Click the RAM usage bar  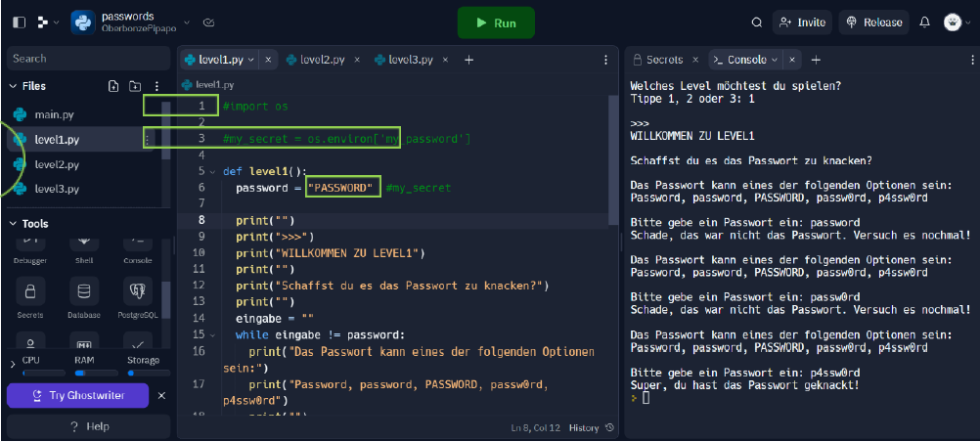[x=84, y=373]
